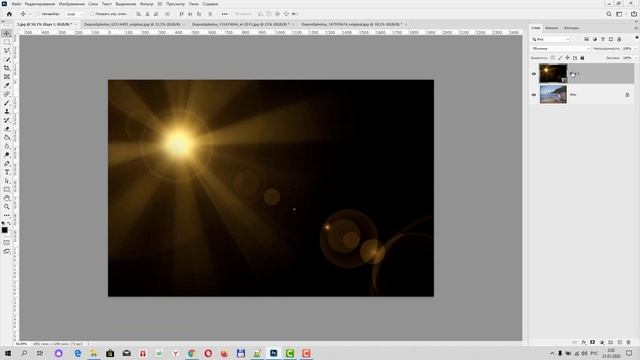Select the Rectangle shape tool
This screenshot has height=360, width=640.
pyautogui.click(x=7, y=190)
